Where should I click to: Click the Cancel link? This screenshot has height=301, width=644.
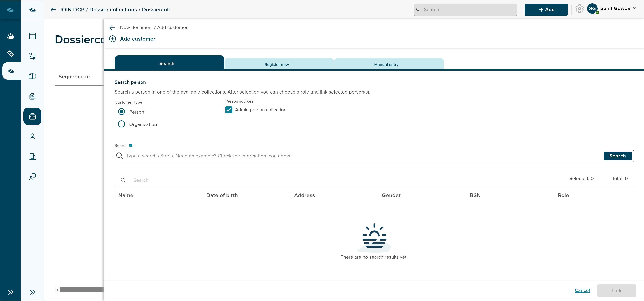pyautogui.click(x=582, y=290)
